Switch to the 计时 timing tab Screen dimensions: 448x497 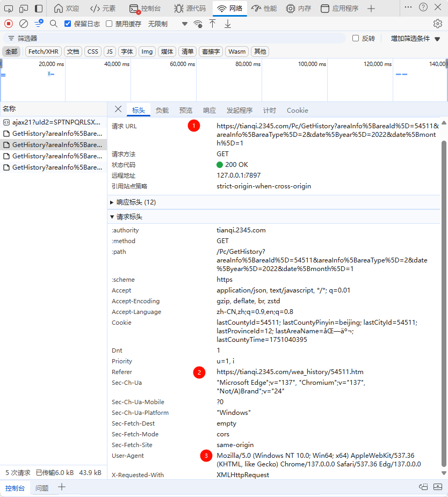pos(269,111)
